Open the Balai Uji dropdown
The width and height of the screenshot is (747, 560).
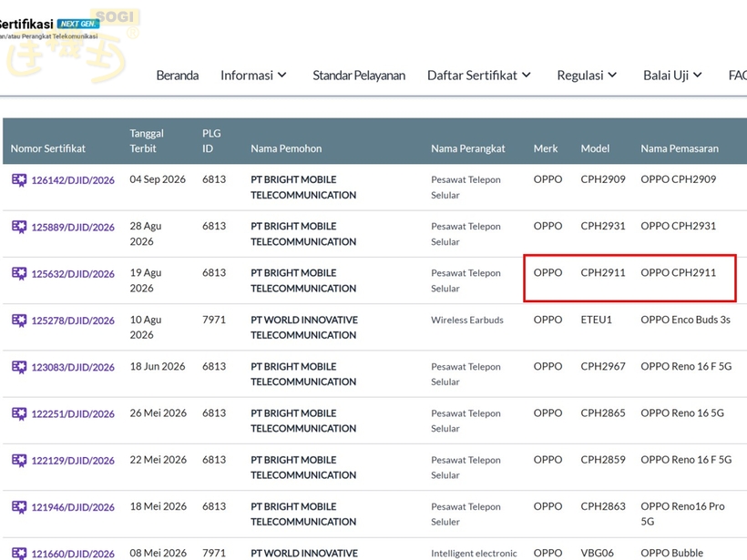(672, 76)
